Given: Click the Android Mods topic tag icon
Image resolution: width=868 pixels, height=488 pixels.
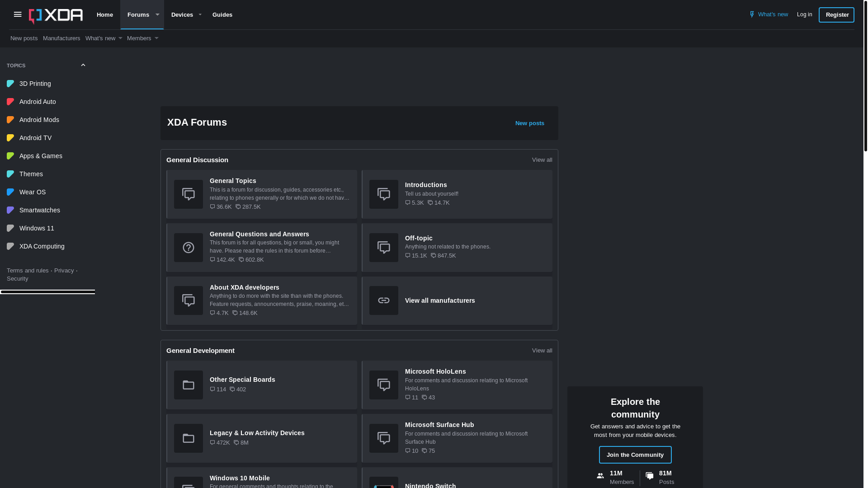Looking at the screenshot, I should [x=10, y=120].
